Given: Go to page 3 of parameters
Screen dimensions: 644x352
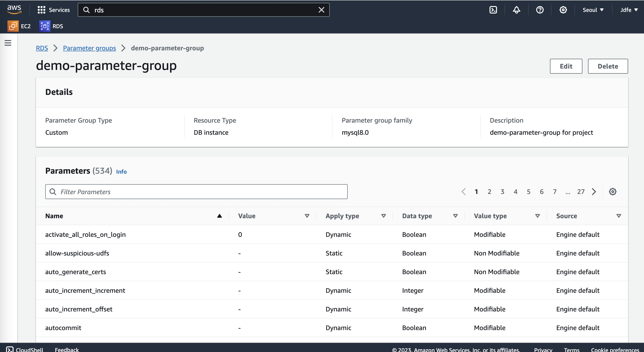Looking at the screenshot, I should pyautogui.click(x=502, y=192).
